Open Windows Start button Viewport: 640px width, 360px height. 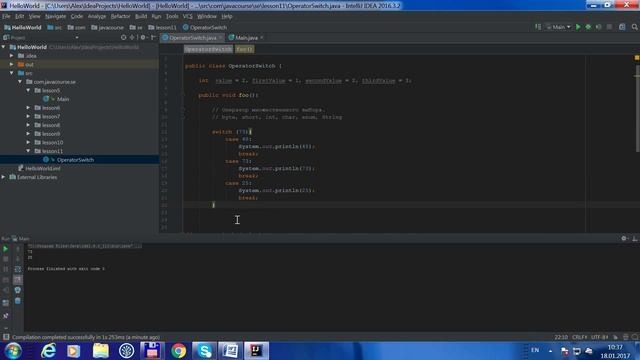pos(13,351)
